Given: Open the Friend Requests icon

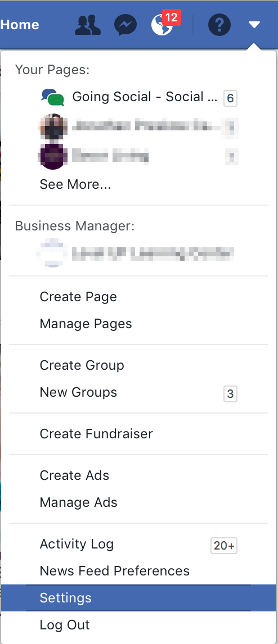Looking at the screenshot, I should pyautogui.click(x=88, y=25).
